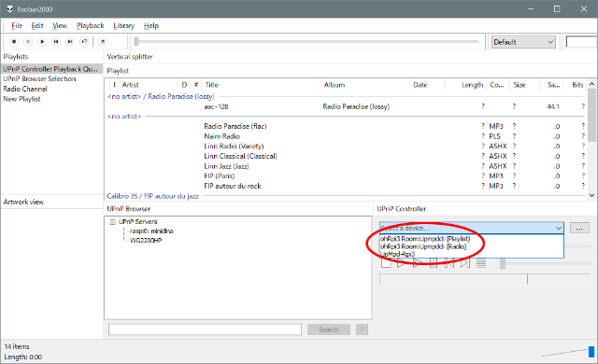
Task: Collapse the UPnP Servers tree node
Action: 112,221
